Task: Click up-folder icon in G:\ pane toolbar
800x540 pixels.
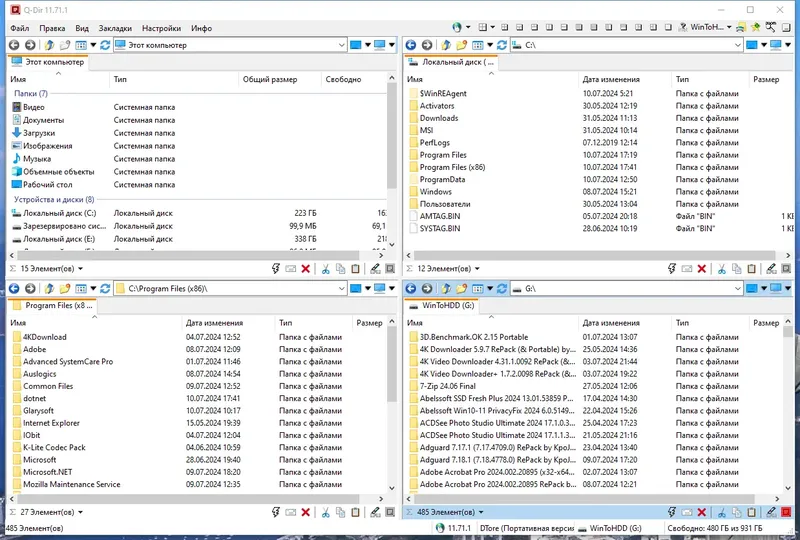Action: click(x=445, y=288)
